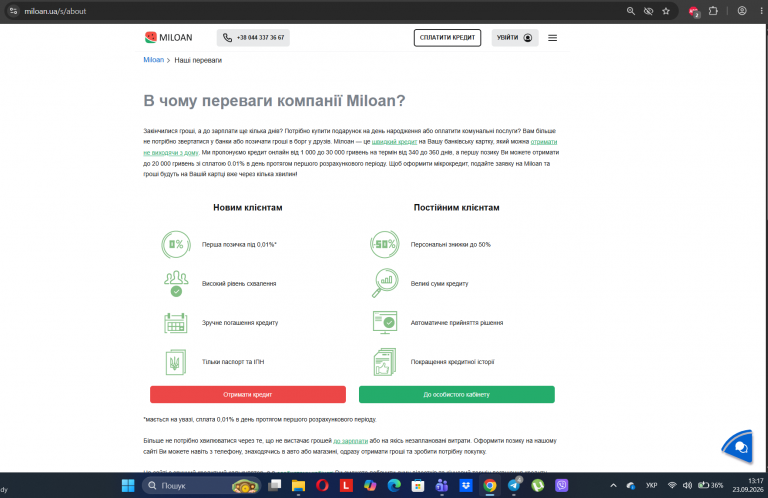Open the швидкий кредит link

pyautogui.click(x=394, y=142)
